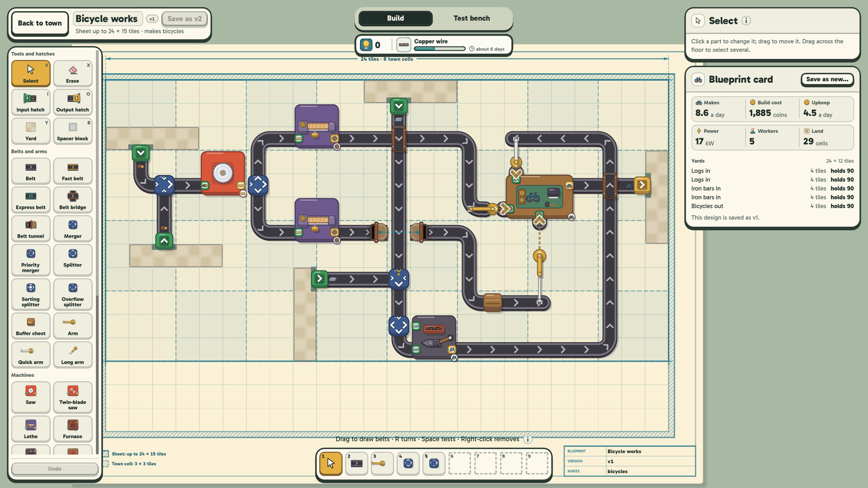Screen dimensions: 868x488
Task: Select the Sorting splitter part
Action: pos(30,295)
